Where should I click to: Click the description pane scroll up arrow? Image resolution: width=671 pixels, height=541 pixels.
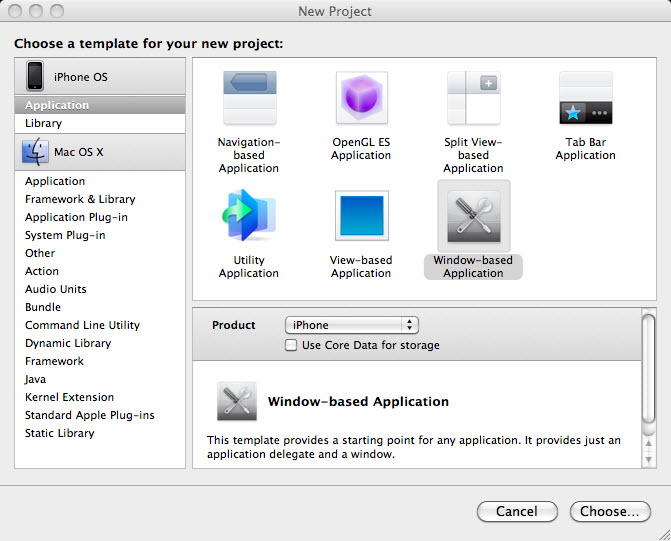coord(649,443)
